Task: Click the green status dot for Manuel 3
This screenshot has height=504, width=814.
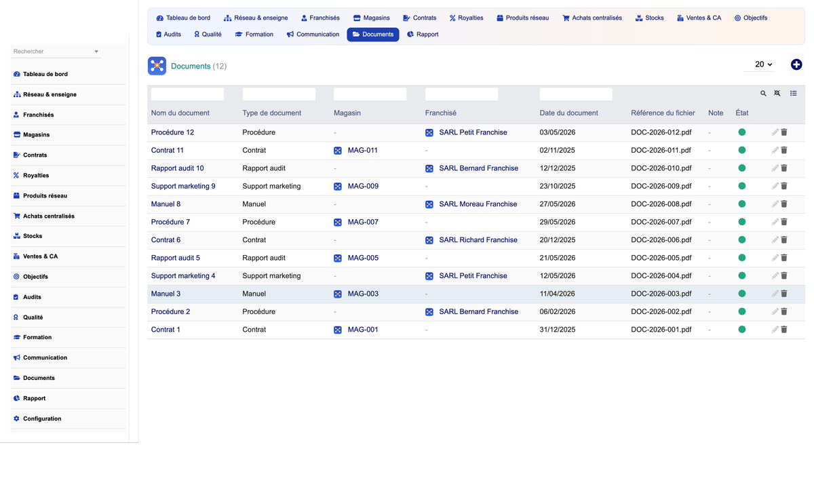Action: point(742,294)
